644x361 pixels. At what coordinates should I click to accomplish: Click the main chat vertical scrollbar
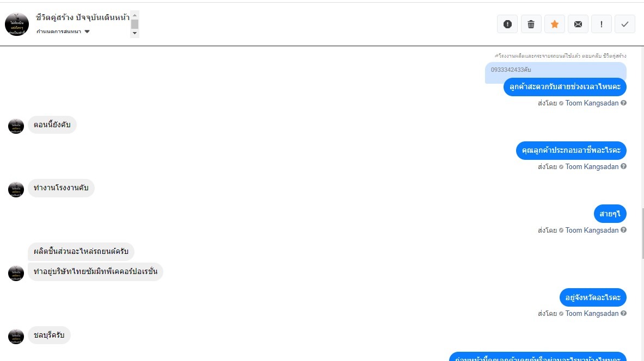tap(642, 233)
